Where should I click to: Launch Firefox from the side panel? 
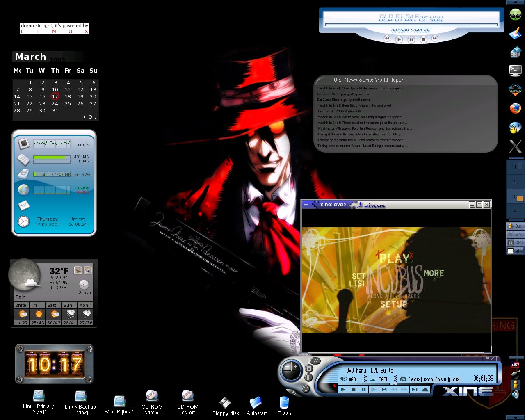(x=515, y=108)
